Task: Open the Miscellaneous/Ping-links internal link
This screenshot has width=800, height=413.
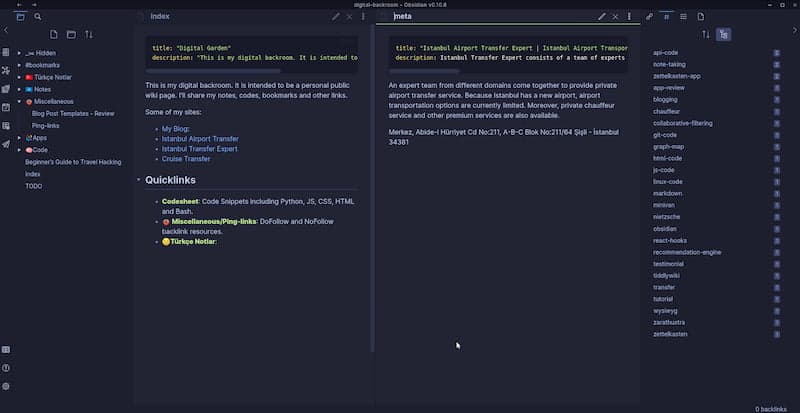Action: pyautogui.click(x=213, y=222)
